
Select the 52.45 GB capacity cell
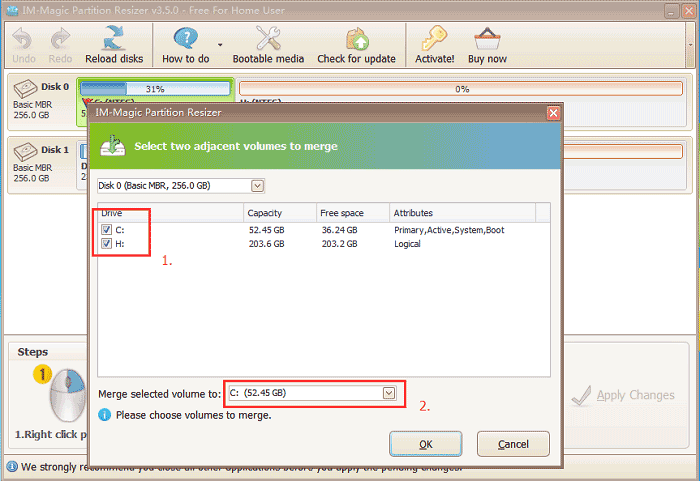pos(267,230)
